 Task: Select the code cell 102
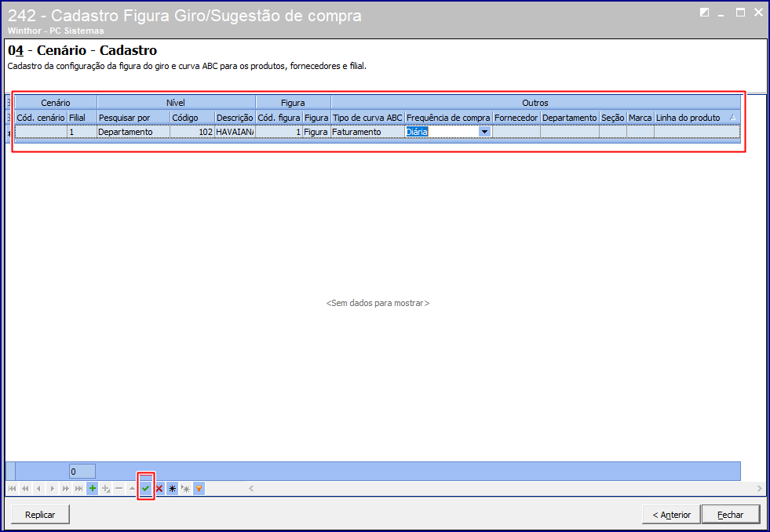(x=192, y=132)
